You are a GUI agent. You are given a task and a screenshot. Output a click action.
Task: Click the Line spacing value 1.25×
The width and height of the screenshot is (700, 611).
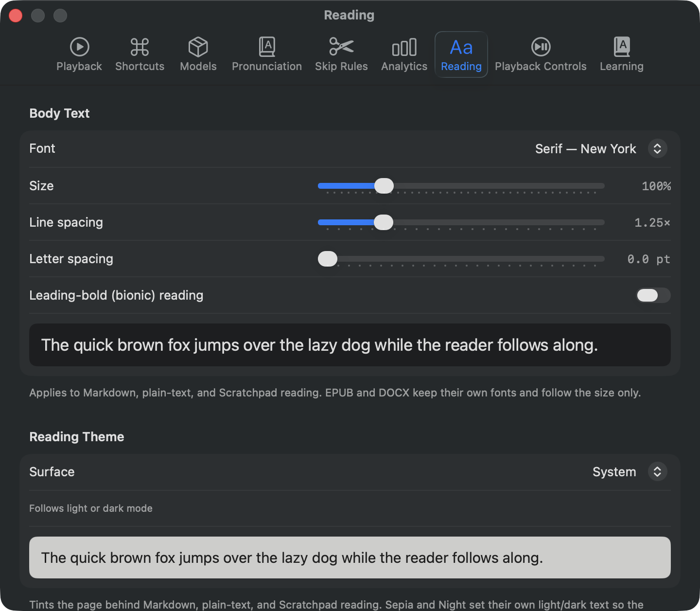[652, 223]
